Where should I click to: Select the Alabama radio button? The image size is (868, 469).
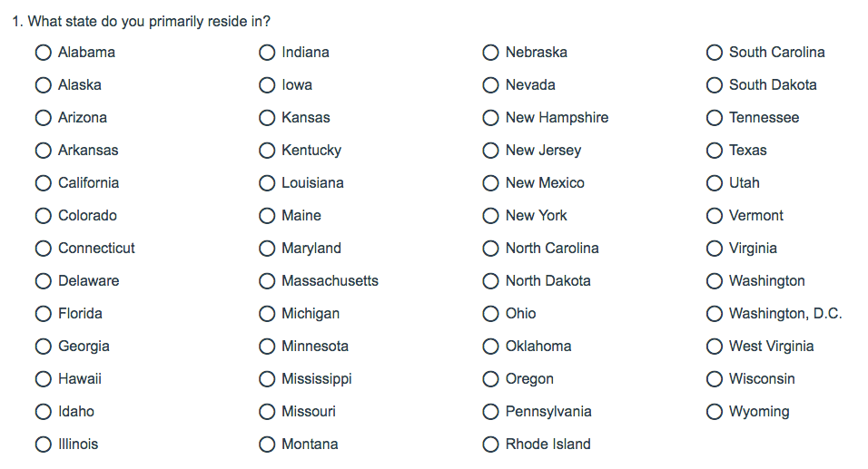coord(44,53)
